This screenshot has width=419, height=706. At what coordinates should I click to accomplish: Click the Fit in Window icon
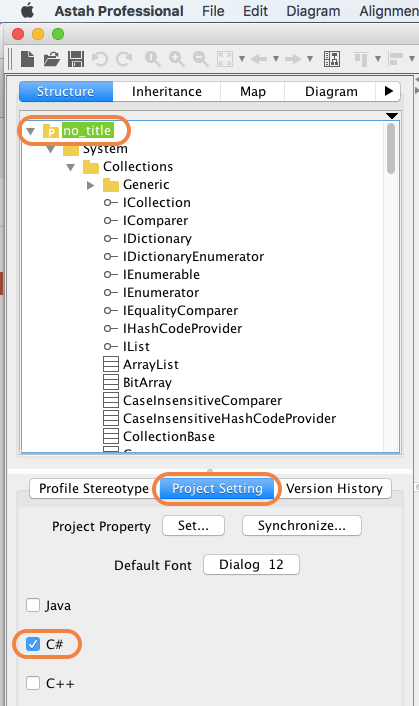coord(225,59)
